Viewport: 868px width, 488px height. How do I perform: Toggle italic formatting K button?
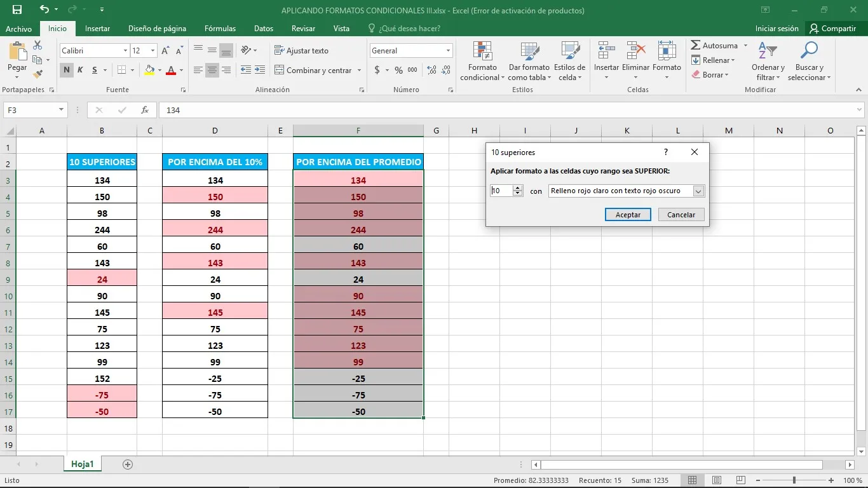(80, 70)
